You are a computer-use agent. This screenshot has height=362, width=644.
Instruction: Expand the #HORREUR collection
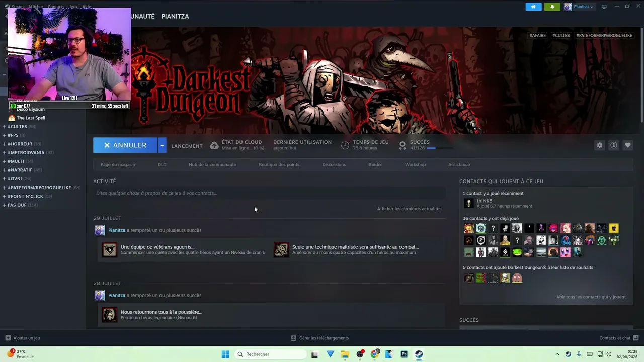[x=4, y=144]
